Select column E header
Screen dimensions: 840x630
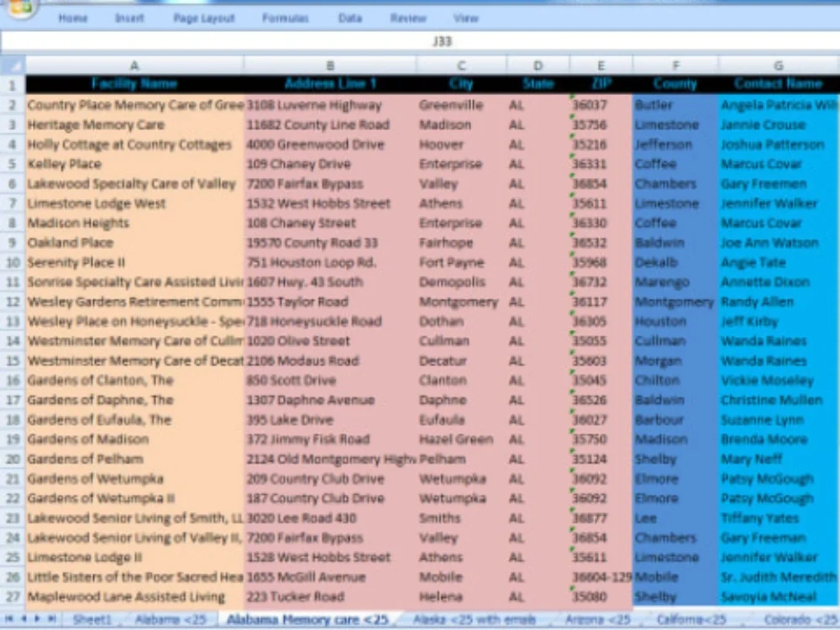[601, 66]
